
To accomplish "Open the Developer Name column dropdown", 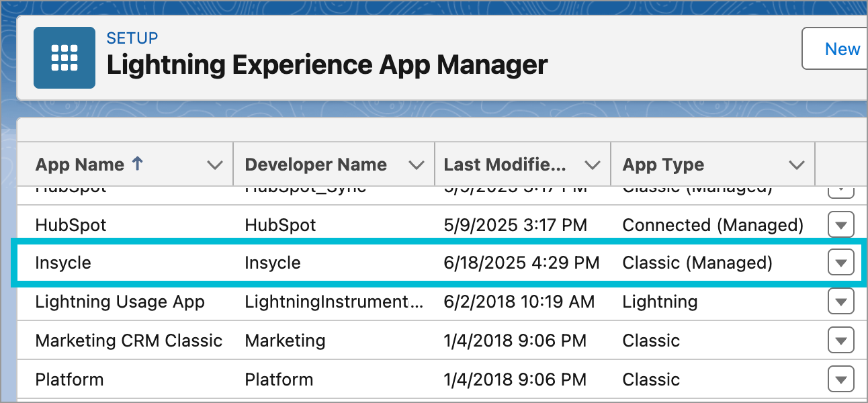I will 418,164.
